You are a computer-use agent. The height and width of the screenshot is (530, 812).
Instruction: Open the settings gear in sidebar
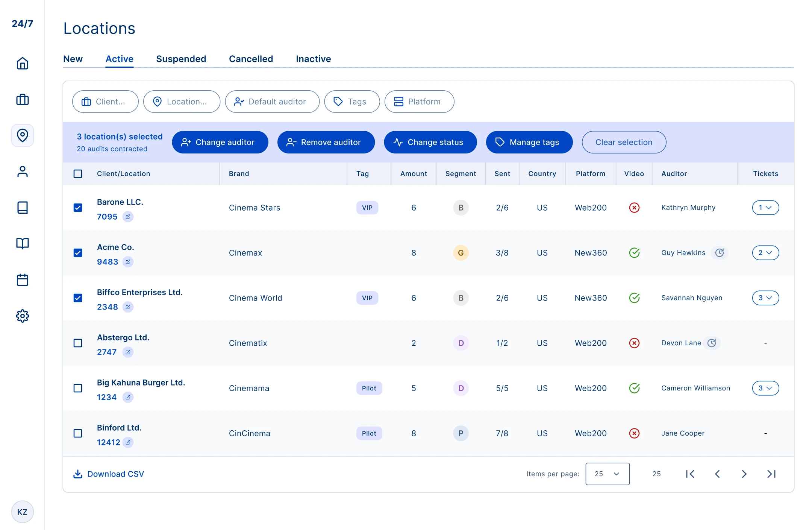point(23,316)
